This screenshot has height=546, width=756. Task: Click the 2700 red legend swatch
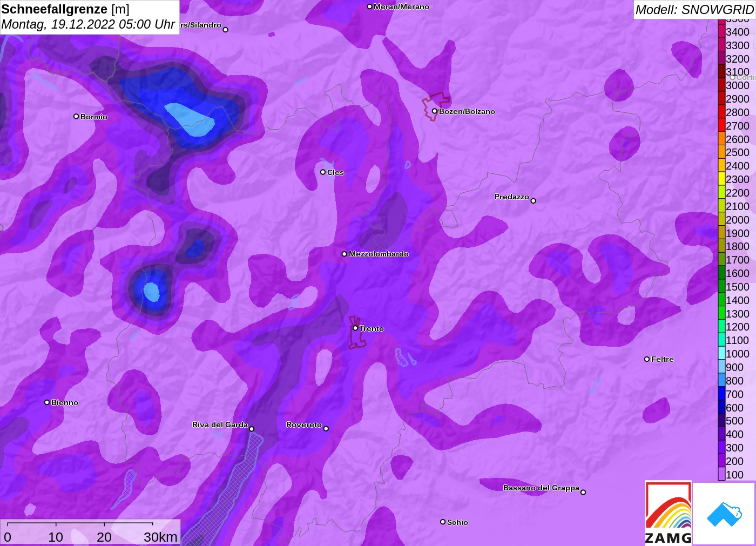point(721,125)
